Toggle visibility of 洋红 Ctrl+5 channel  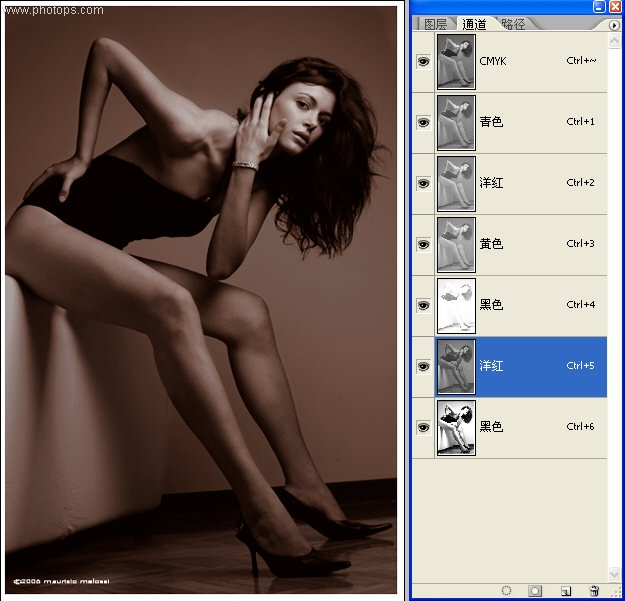pyautogui.click(x=423, y=366)
